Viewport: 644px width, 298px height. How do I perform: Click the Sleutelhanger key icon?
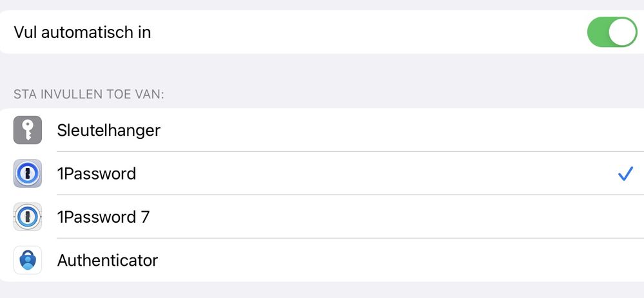point(28,130)
